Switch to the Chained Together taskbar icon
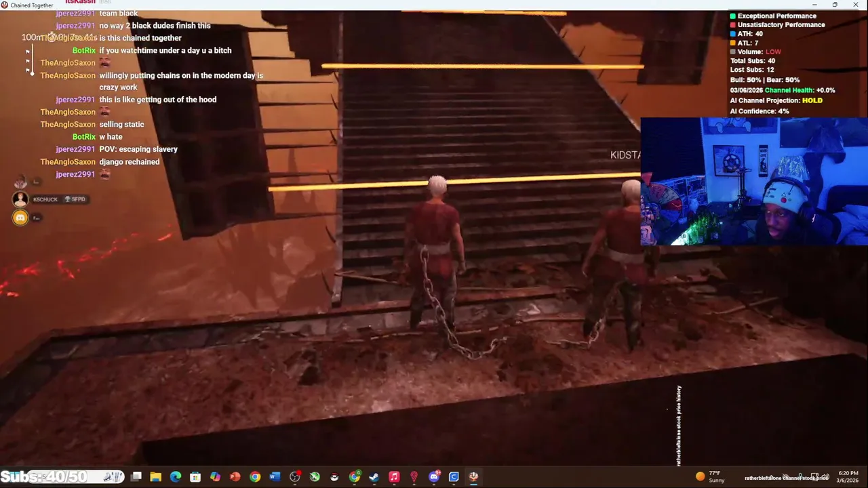The width and height of the screenshot is (868, 488). pos(473,476)
